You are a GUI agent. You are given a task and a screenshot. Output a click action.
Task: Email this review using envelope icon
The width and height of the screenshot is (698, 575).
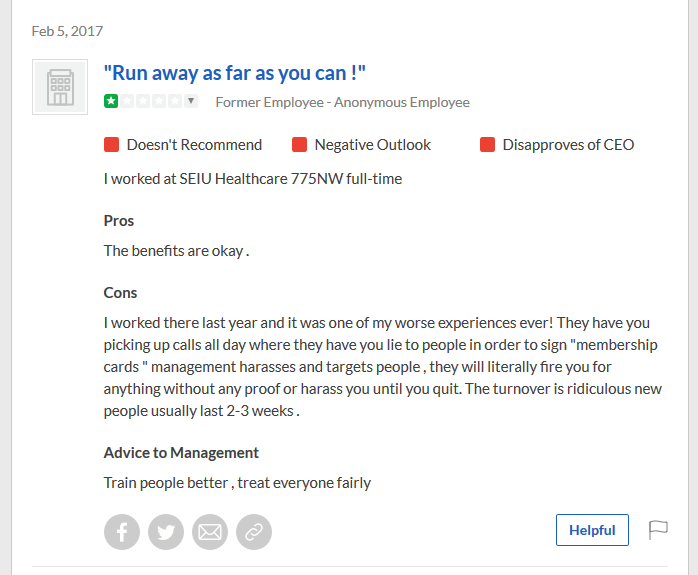(x=210, y=532)
